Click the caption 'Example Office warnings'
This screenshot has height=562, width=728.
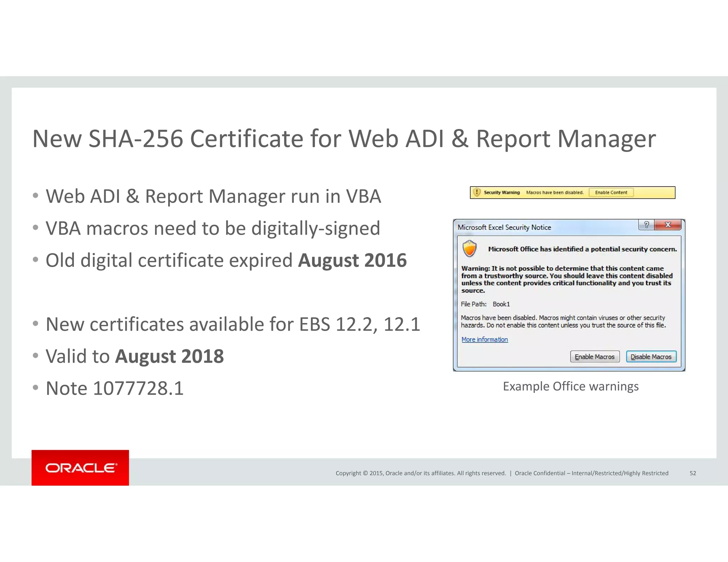pos(571,386)
